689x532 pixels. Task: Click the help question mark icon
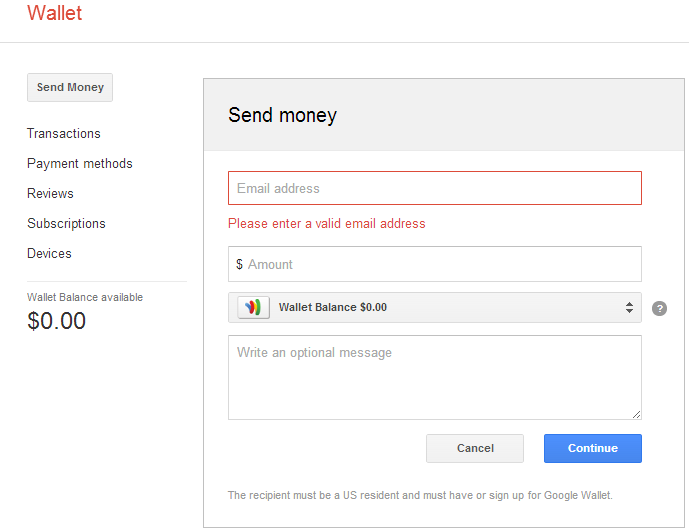659,308
